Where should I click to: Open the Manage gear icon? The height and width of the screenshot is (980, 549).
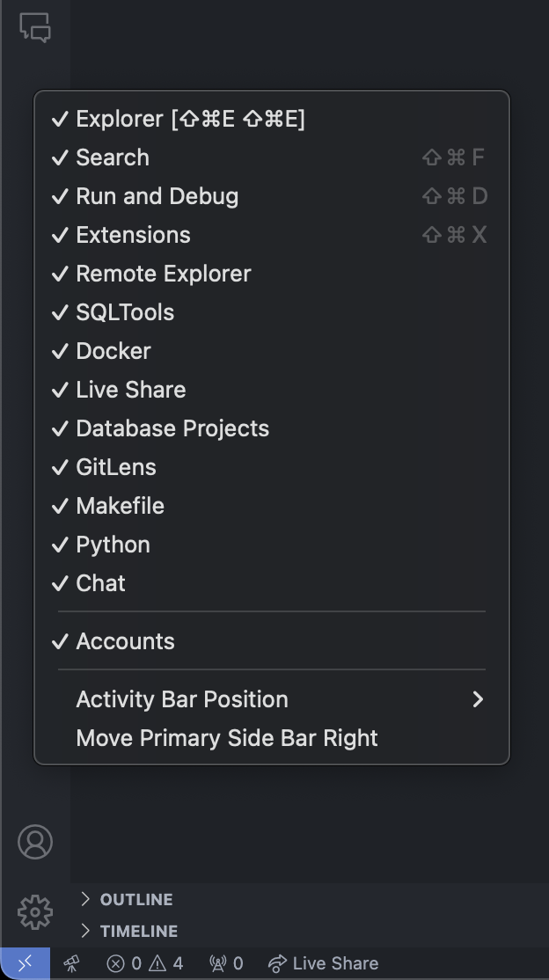pyautogui.click(x=35, y=912)
